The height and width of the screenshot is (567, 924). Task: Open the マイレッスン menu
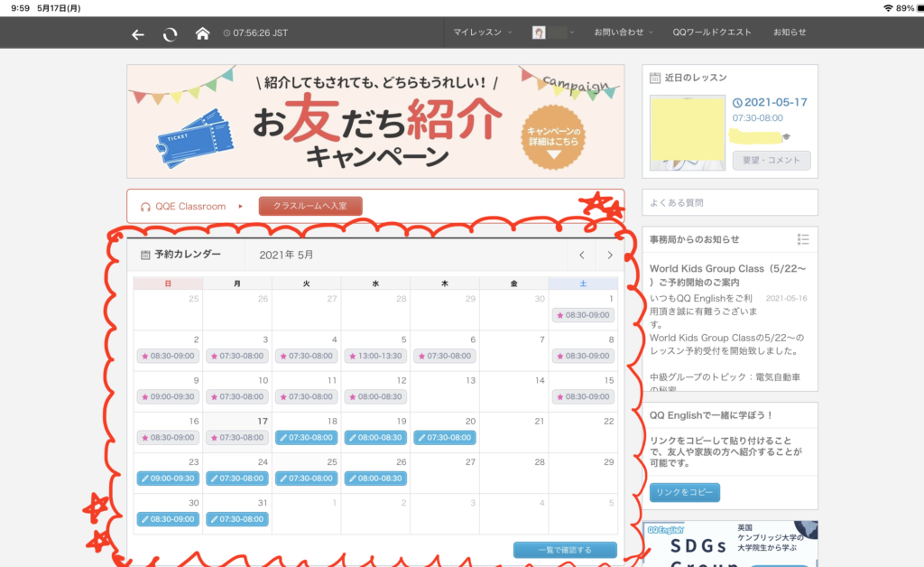(482, 33)
